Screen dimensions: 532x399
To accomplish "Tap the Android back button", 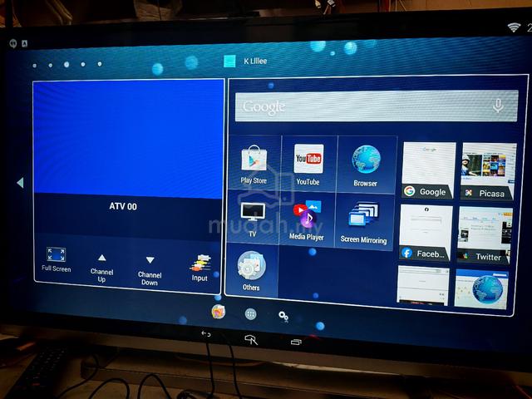I will 205,334.
